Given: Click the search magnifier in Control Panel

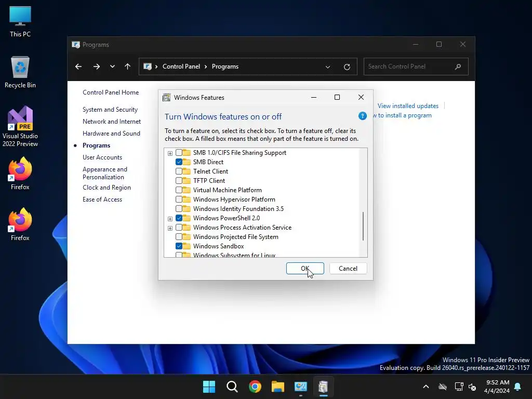Looking at the screenshot, I should (x=458, y=66).
